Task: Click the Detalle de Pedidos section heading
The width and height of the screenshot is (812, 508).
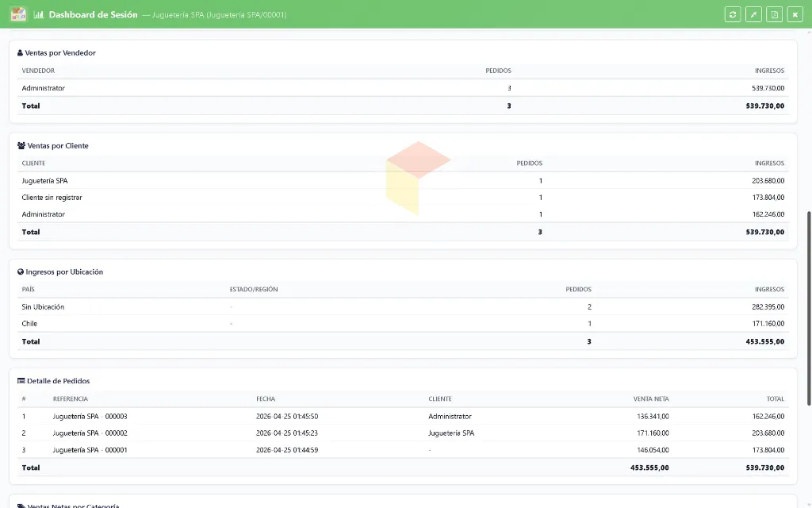Action: (58, 380)
